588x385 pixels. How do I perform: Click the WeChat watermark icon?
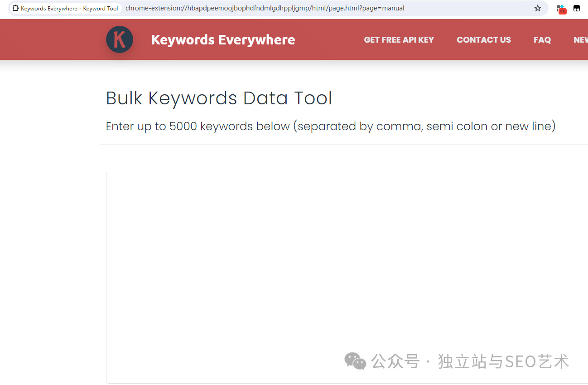355,361
